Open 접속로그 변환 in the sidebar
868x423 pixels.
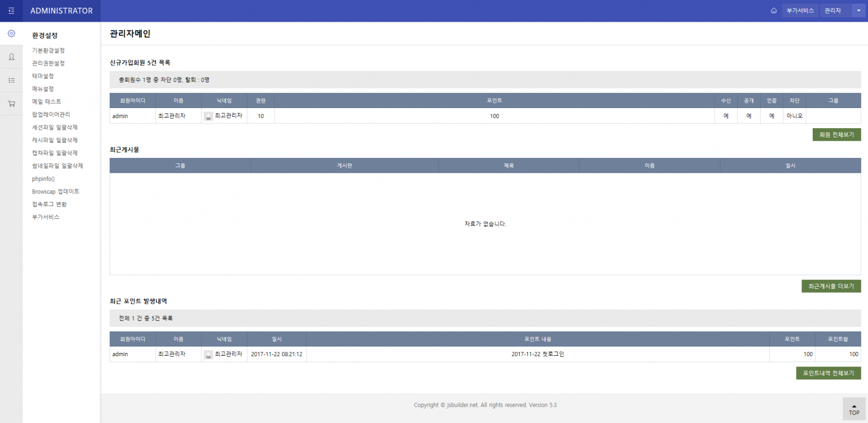click(49, 204)
